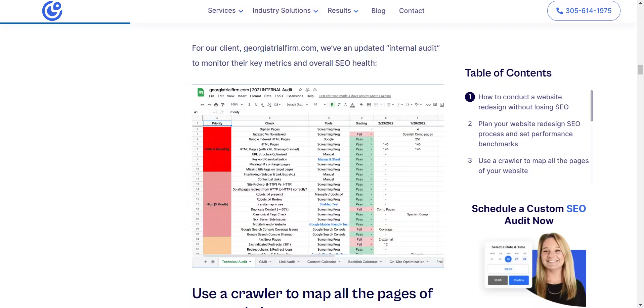Screen dimensions: 644x308
Task: Select the Paint format roller icon
Action: click(x=223, y=105)
